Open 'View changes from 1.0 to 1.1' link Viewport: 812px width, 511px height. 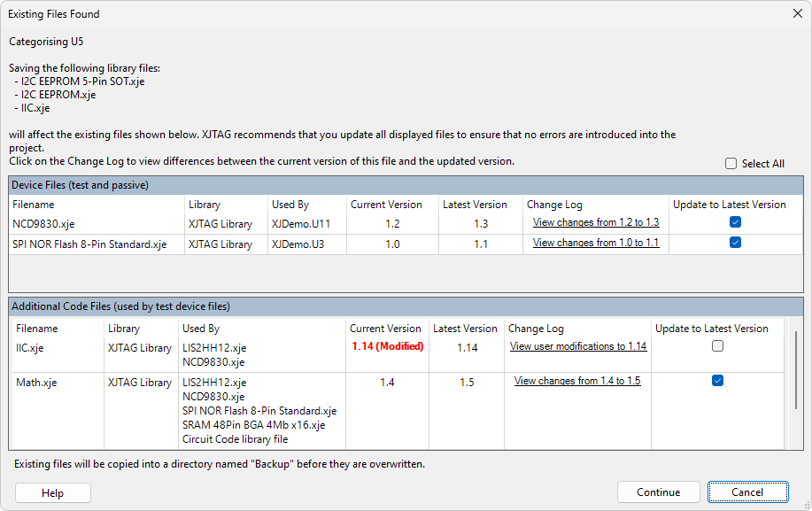595,243
